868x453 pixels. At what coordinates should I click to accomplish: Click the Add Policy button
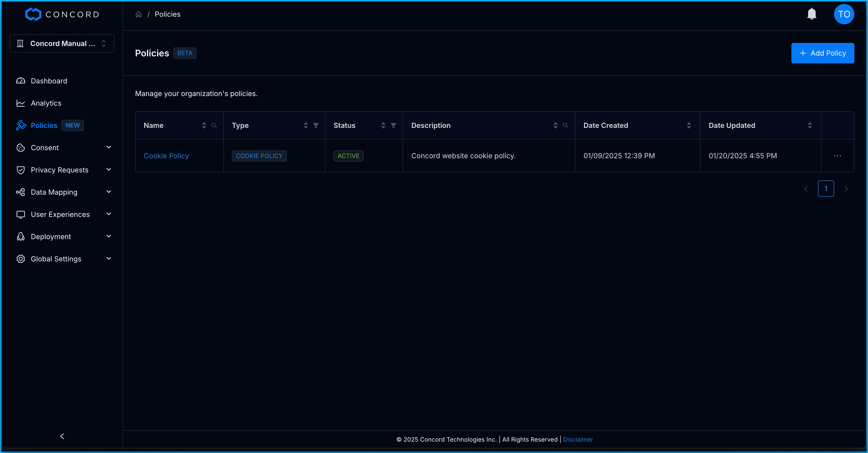(822, 53)
